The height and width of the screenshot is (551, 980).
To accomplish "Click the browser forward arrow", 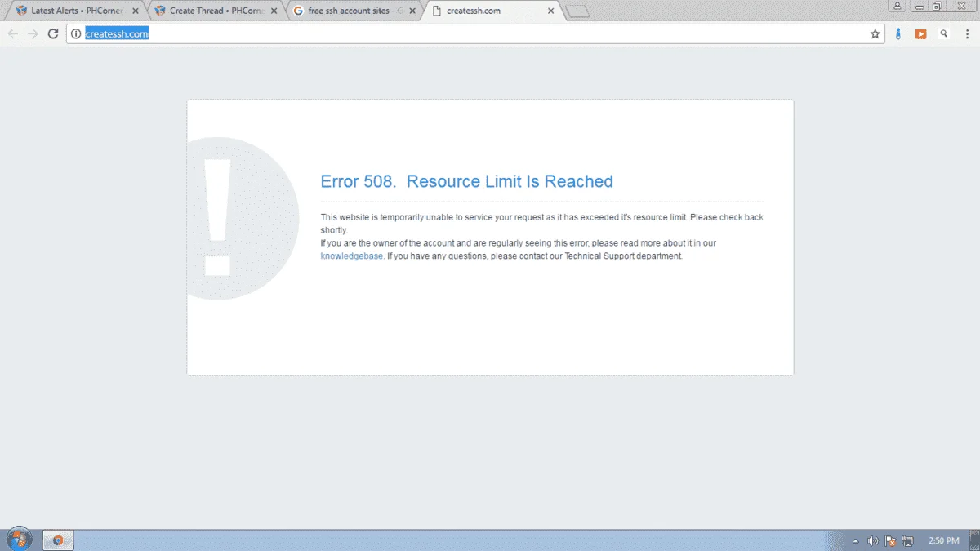I will [x=33, y=33].
